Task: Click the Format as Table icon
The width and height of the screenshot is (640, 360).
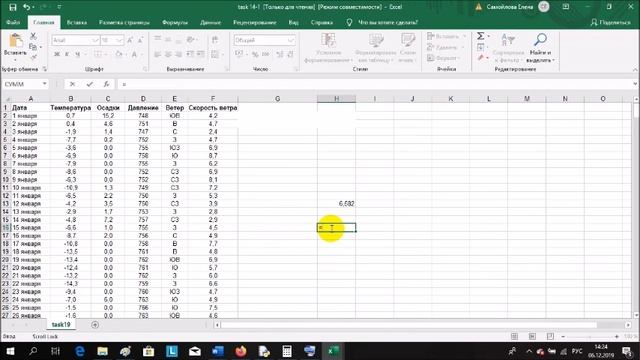Action: coord(376,40)
